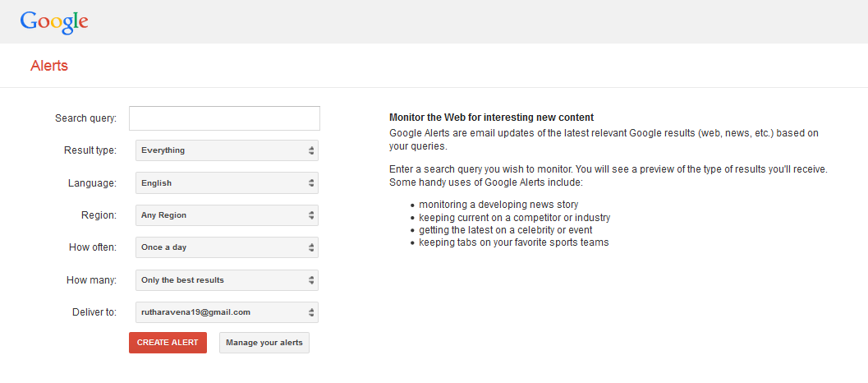Open Manage your alerts
This screenshot has height=383, width=868.
coord(264,343)
